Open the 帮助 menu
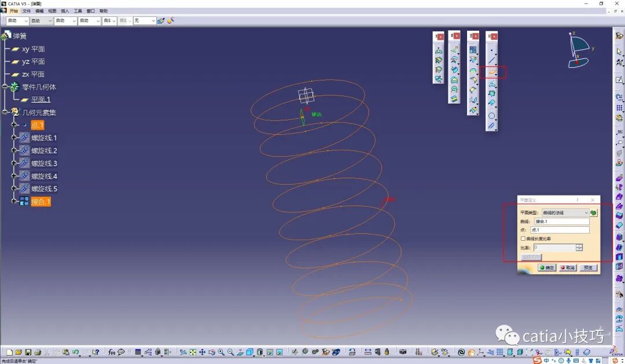The height and width of the screenshot is (364, 625). [x=104, y=11]
